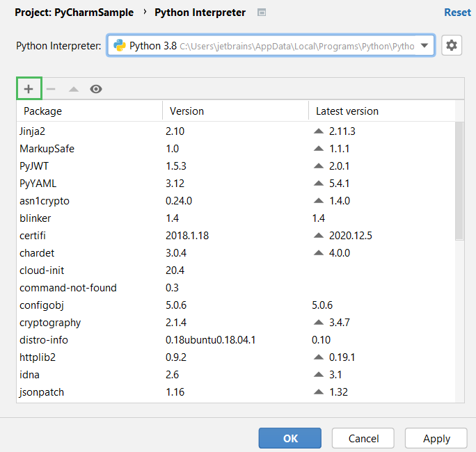
Task: Sort by the Version column header
Action: [235, 111]
